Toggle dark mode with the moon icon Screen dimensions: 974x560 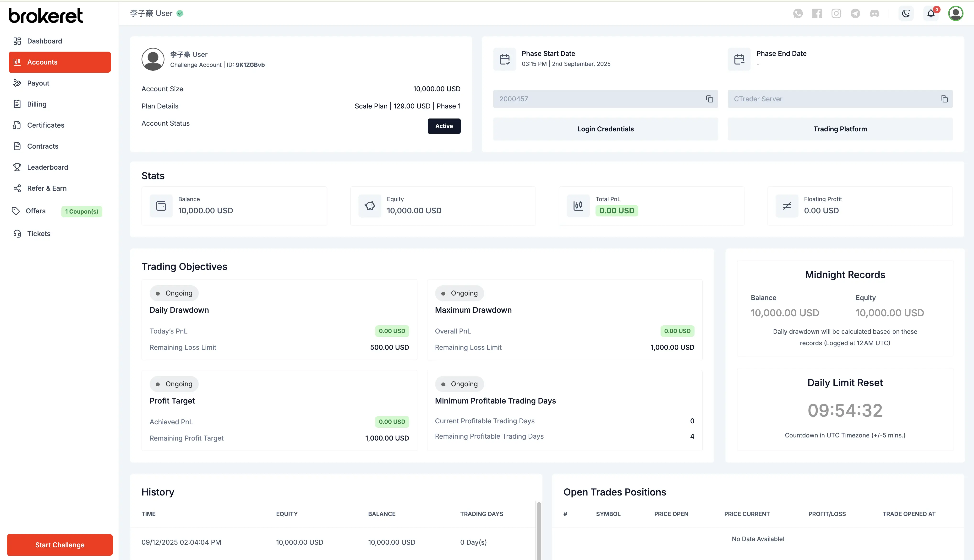click(906, 13)
